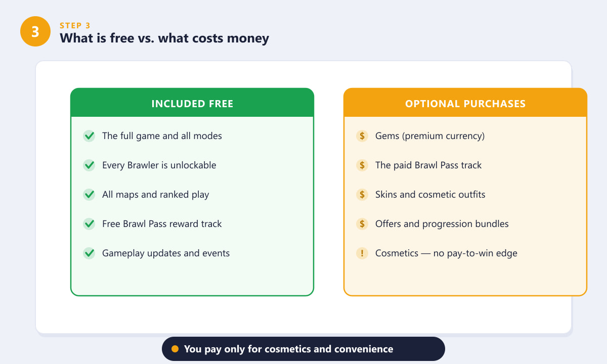Click the orange dot in bottom banner
The width and height of the screenshot is (607, 364).
pyautogui.click(x=175, y=349)
